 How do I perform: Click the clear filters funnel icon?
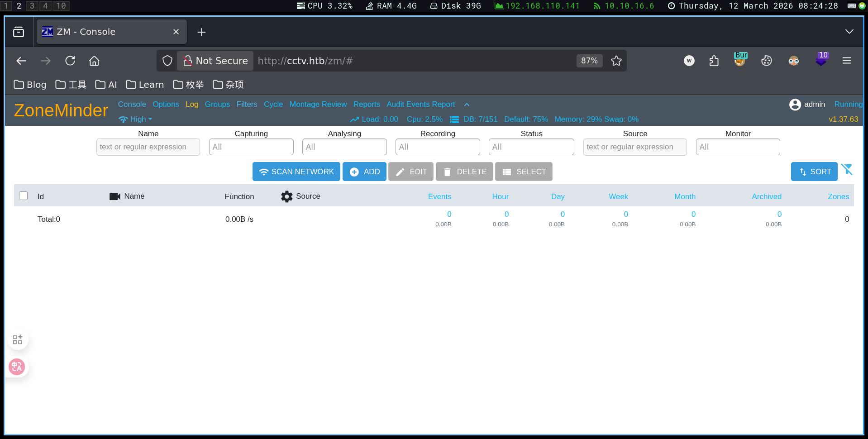847,170
